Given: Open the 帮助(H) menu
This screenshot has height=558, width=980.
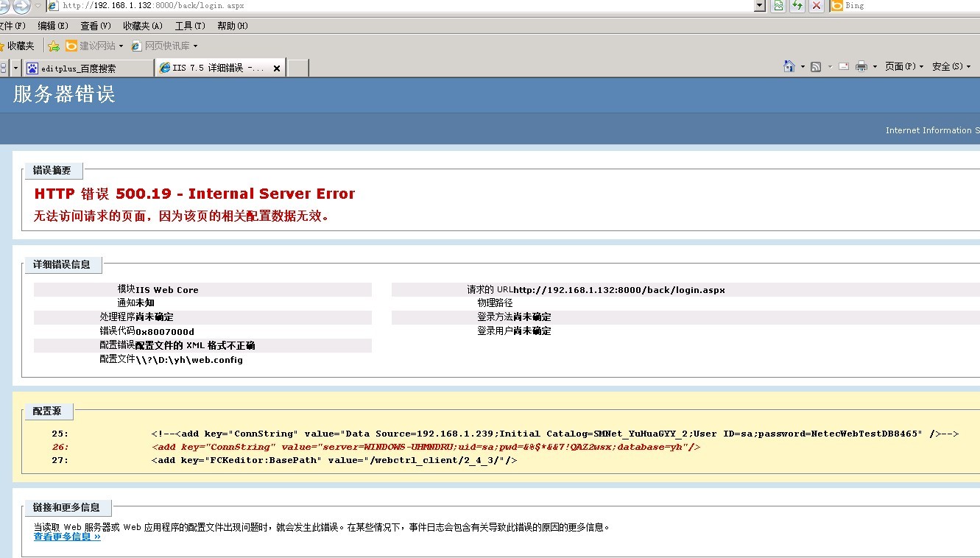Looking at the screenshot, I should (233, 26).
